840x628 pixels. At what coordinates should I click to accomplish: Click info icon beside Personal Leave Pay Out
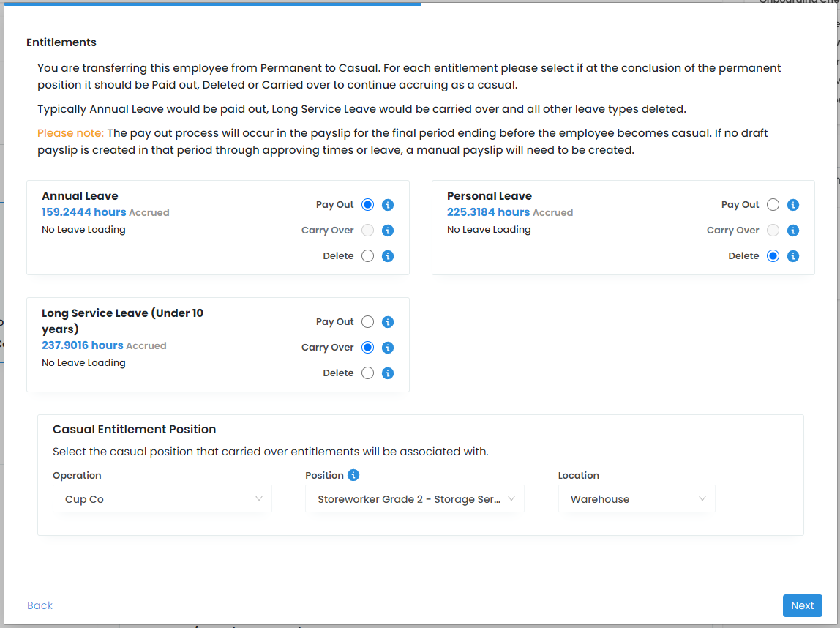793,205
